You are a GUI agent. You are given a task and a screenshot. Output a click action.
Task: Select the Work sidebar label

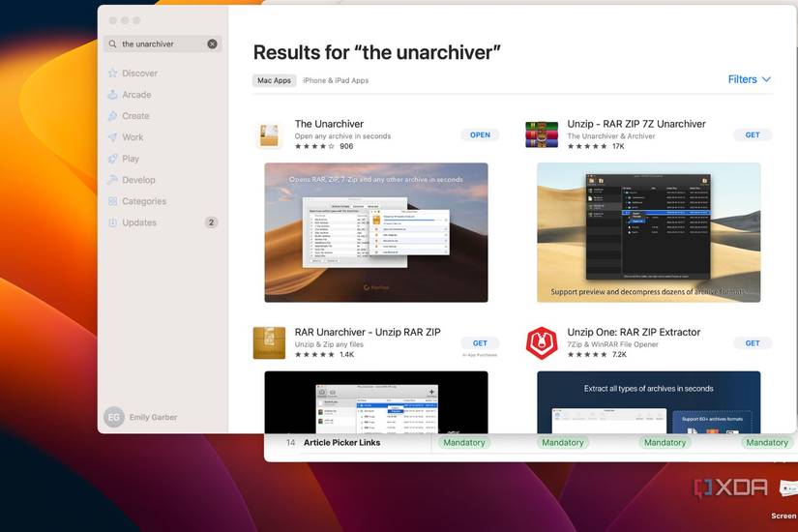coord(133,137)
